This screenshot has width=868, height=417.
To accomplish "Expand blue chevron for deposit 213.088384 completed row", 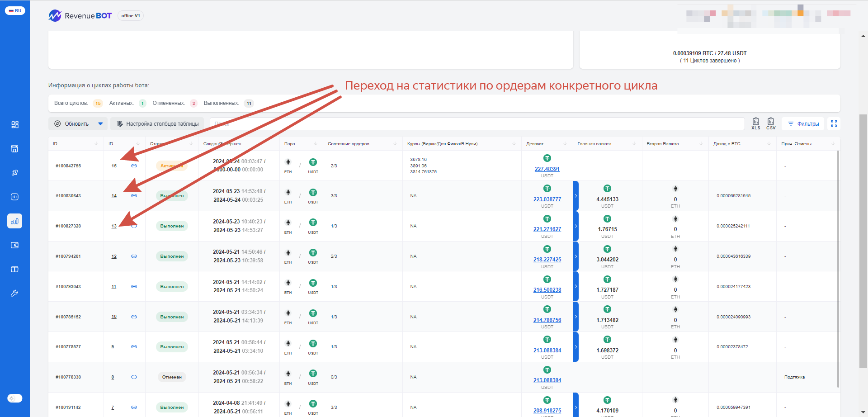I will pyautogui.click(x=576, y=347).
